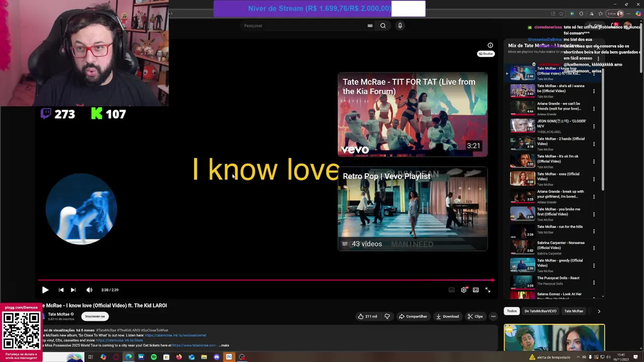
Task: Open the Copilot icon in the browser toolbar
Action: (x=638, y=14)
